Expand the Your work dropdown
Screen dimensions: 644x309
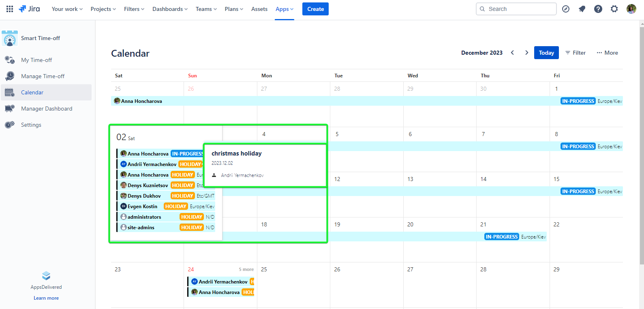click(67, 9)
